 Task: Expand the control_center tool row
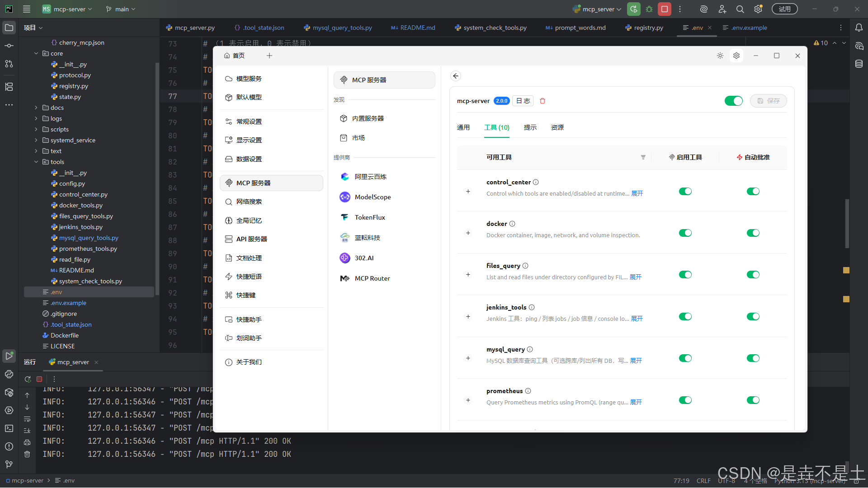pos(468,192)
